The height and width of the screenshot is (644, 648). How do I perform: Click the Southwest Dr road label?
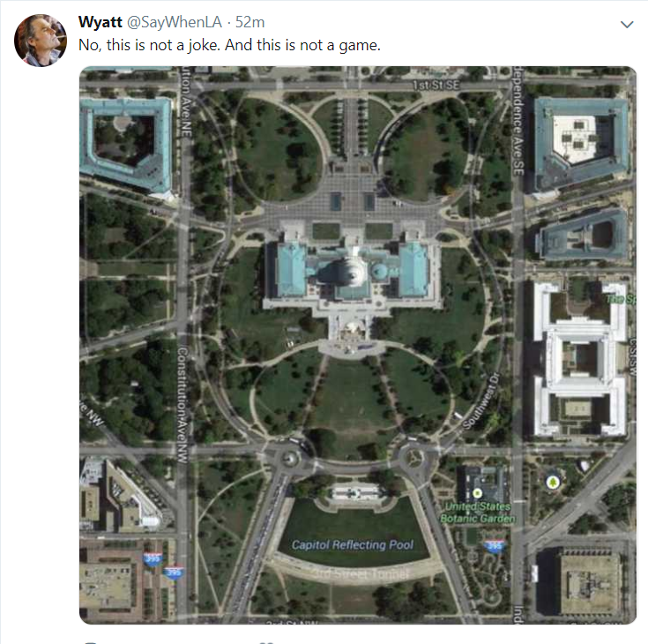pos(480,403)
